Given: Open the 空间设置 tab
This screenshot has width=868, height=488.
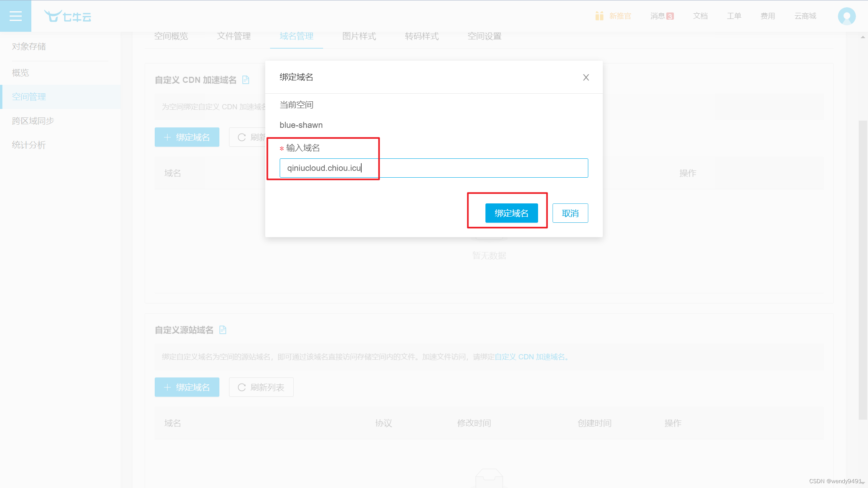Looking at the screenshot, I should pyautogui.click(x=484, y=36).
